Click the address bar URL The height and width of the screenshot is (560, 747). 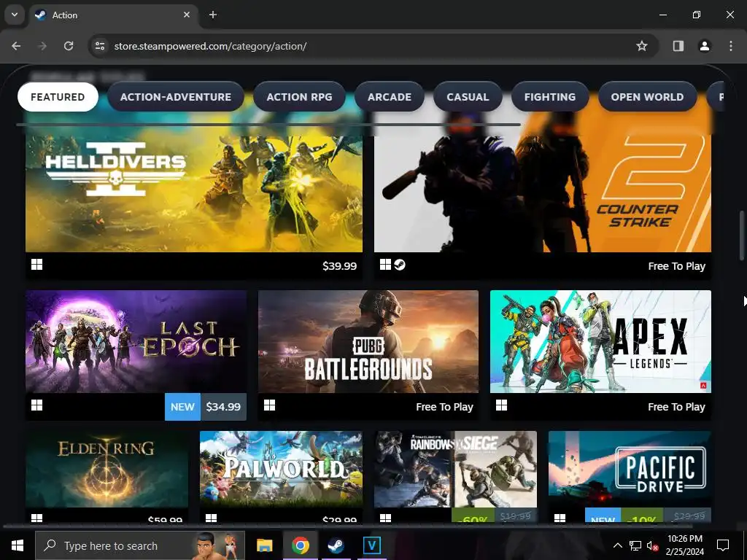tap(210, 46)
